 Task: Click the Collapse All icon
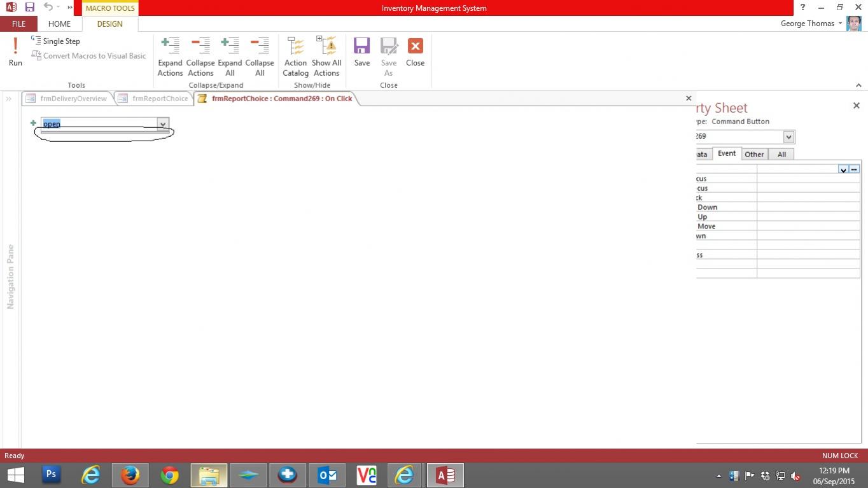click(260, 56)
